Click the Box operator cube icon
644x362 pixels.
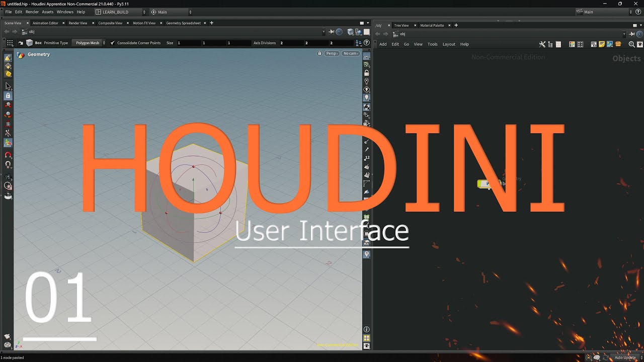click(x=30, y=43)
